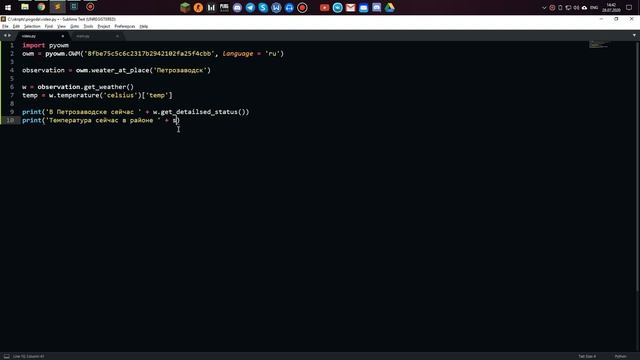Open the File menu

tap(5, 26)
